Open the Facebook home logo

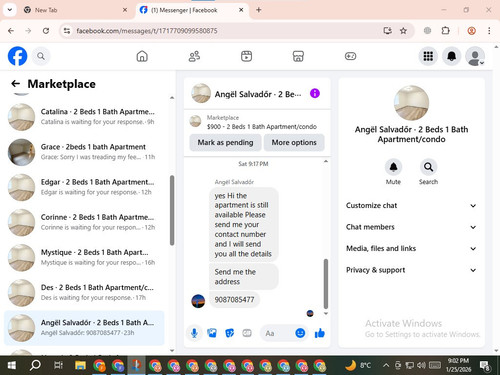click(x=17, y=56)
